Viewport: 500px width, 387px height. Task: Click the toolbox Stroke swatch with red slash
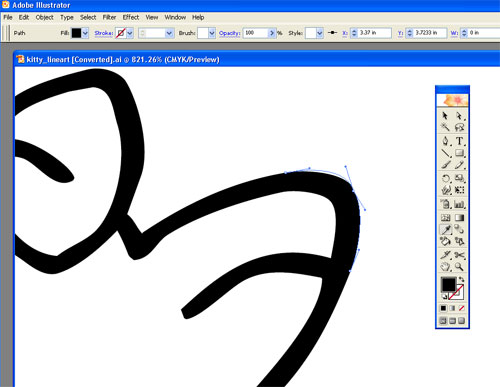click(x=457, y=292)
